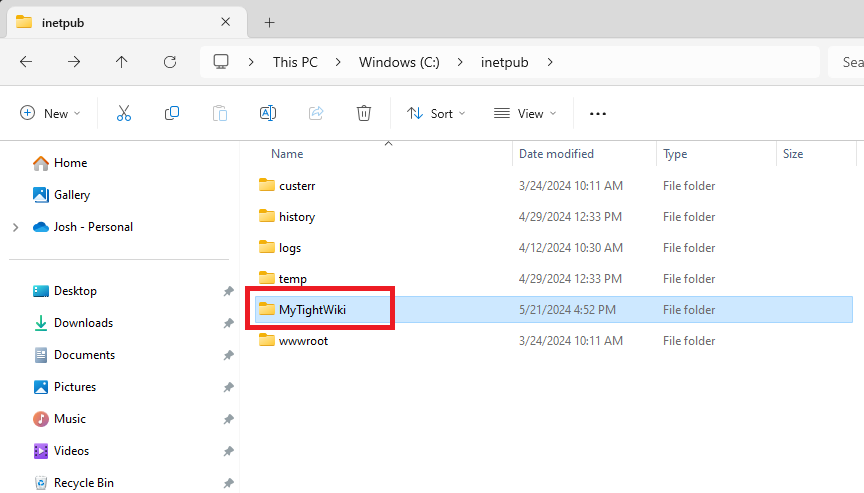Open the View dropdown menu
The height and width of the screenshot is (493, 864).
[x=525, y=113]
